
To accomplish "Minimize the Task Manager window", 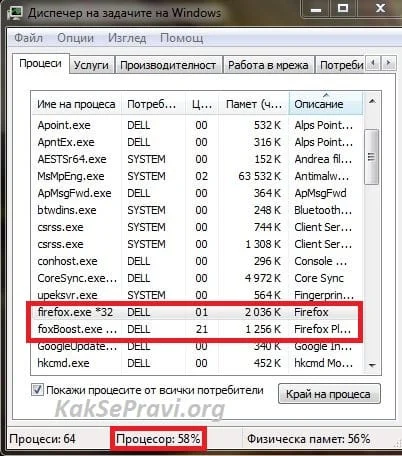I will [316, 9].
